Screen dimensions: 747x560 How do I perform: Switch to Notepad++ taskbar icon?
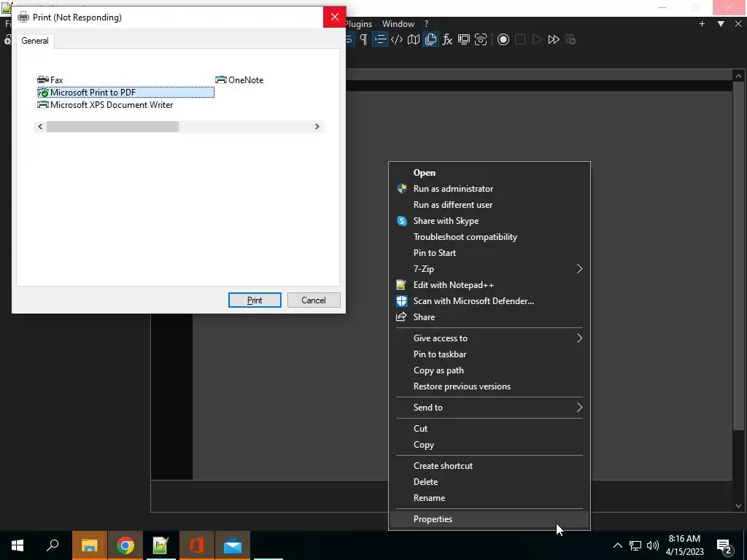pos(160,545)
